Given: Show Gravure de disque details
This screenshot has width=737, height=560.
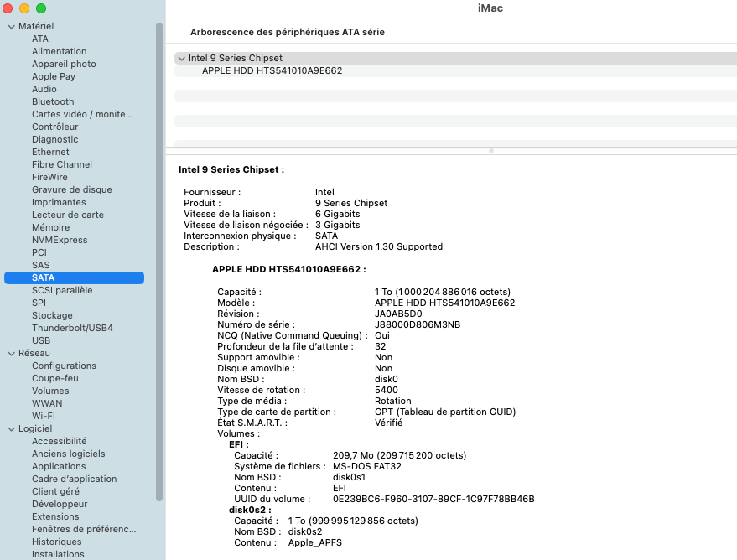Looking at the screenshot, I should [72, 189].
